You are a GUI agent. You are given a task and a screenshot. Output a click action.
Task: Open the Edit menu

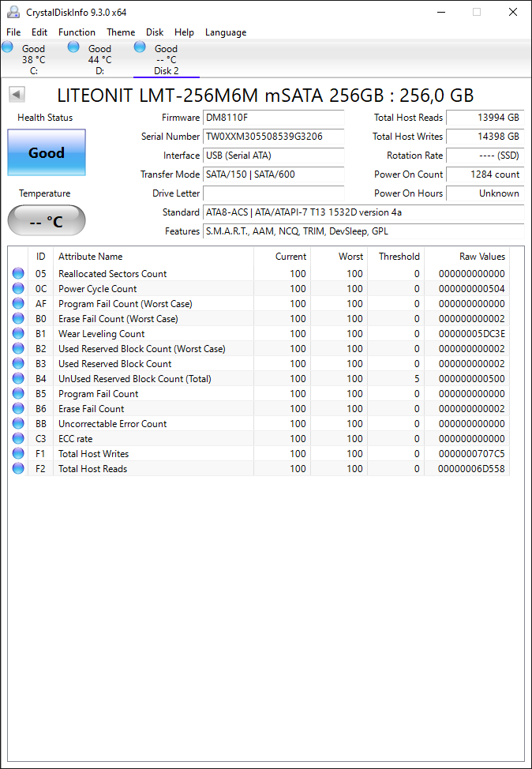click(x=39, y=32)
